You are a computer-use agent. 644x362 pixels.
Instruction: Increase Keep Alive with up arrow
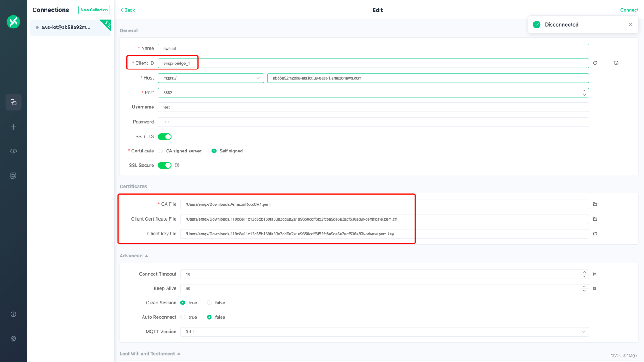coord(584,286)
